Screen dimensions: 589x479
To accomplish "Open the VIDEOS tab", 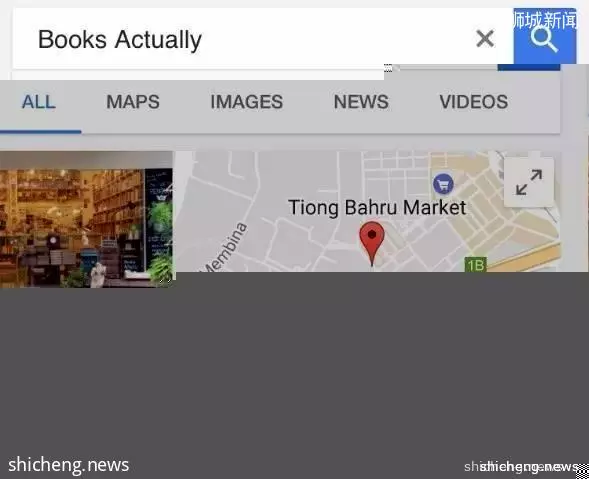I will click(x=474, y=102).
